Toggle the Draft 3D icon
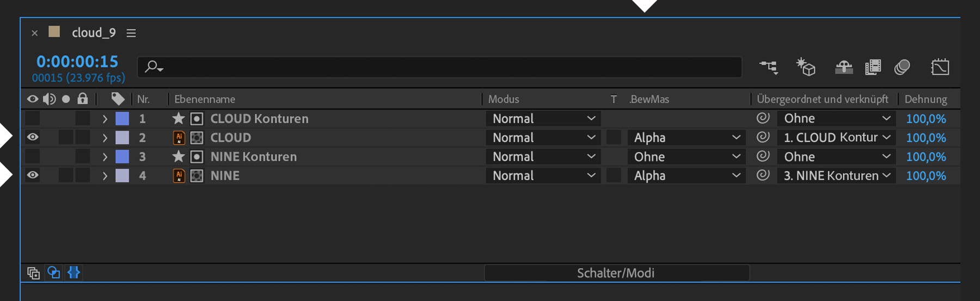 point(806,67)
